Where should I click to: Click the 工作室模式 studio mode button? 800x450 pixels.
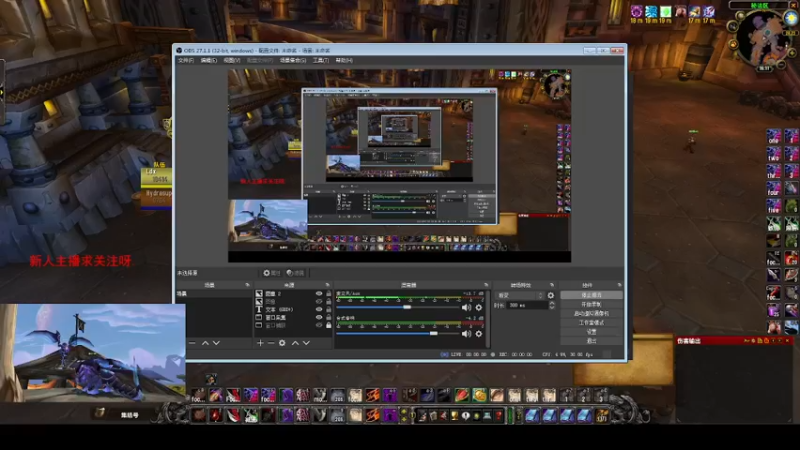tap(591, 323)
